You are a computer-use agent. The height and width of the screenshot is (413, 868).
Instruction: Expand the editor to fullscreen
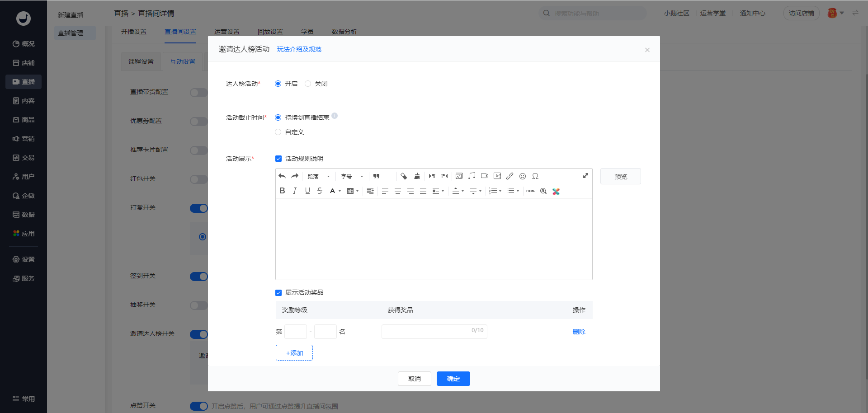click(x=585, y=176)
